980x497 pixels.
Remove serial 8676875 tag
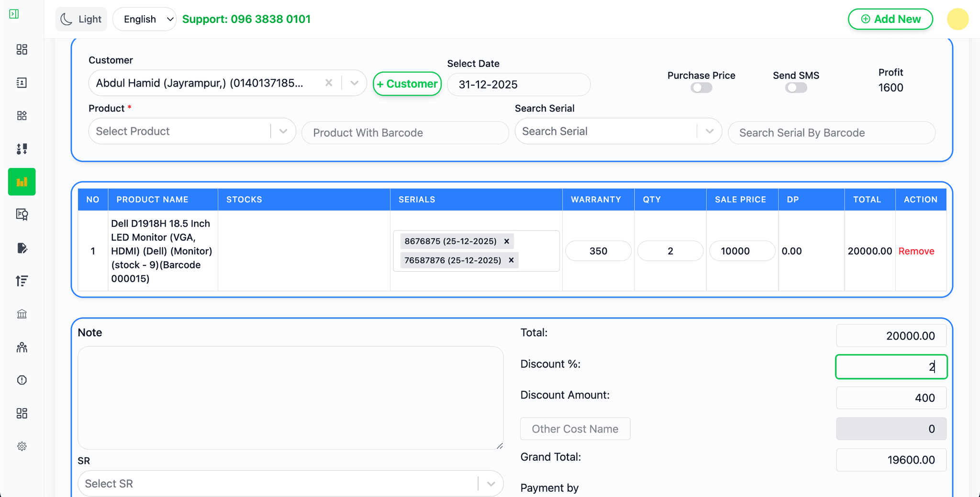coord(506,241)
